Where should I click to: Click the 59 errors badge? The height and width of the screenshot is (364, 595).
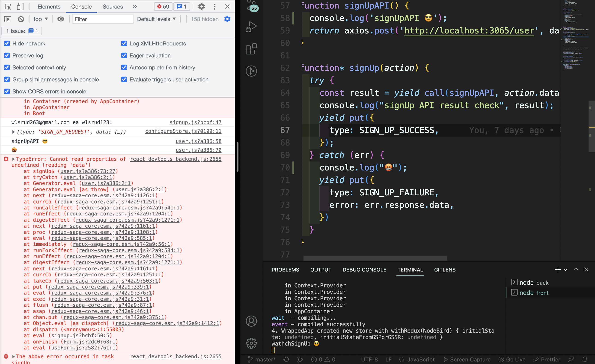[163, 6]
